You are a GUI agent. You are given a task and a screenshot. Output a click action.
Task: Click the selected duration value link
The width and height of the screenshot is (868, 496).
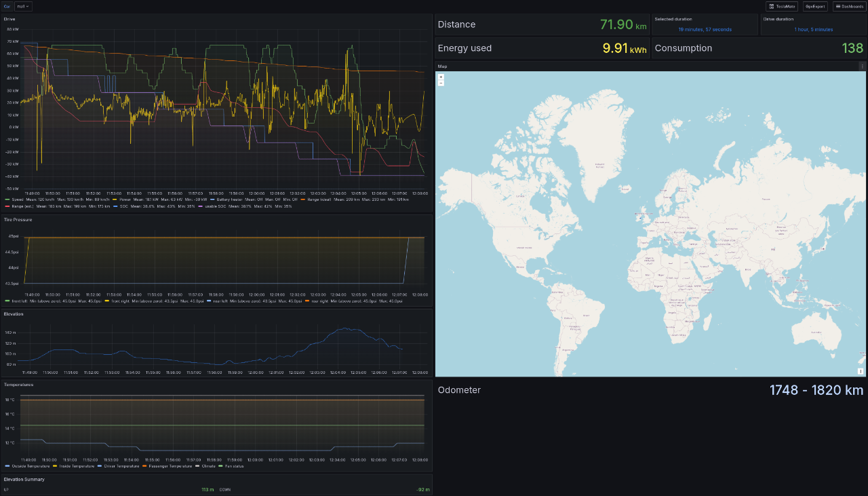point(705,29)
